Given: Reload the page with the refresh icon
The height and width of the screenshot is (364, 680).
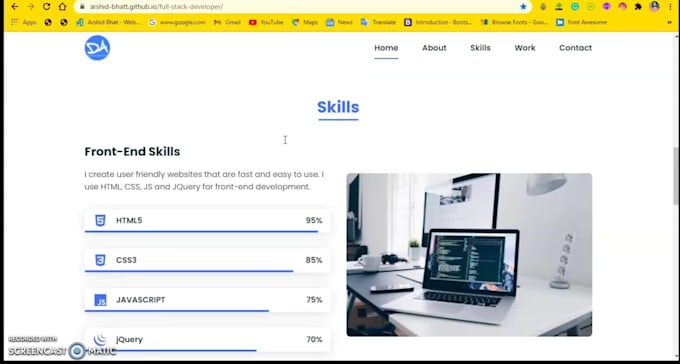Looking at the screenshot, I should click(46, 7).
